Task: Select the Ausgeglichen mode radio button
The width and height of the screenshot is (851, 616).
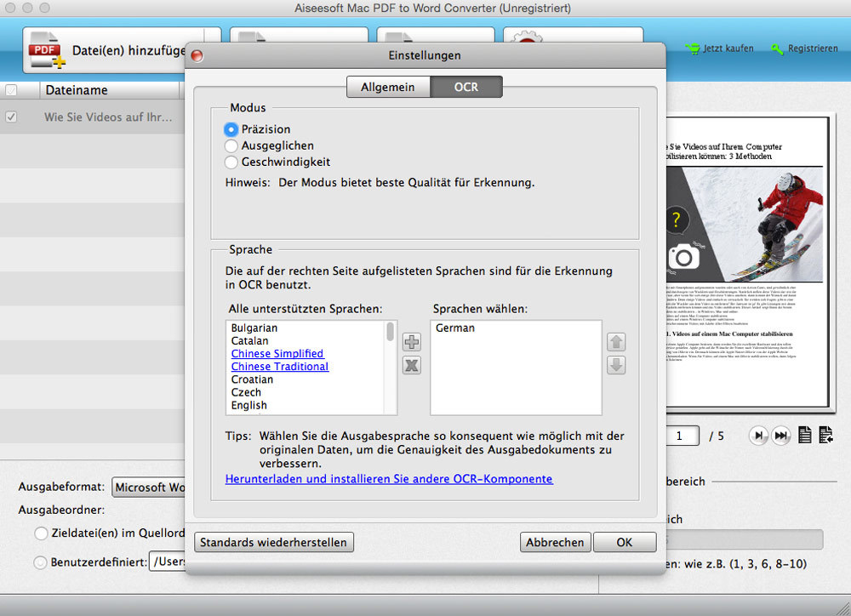Action: coord(231,145)
